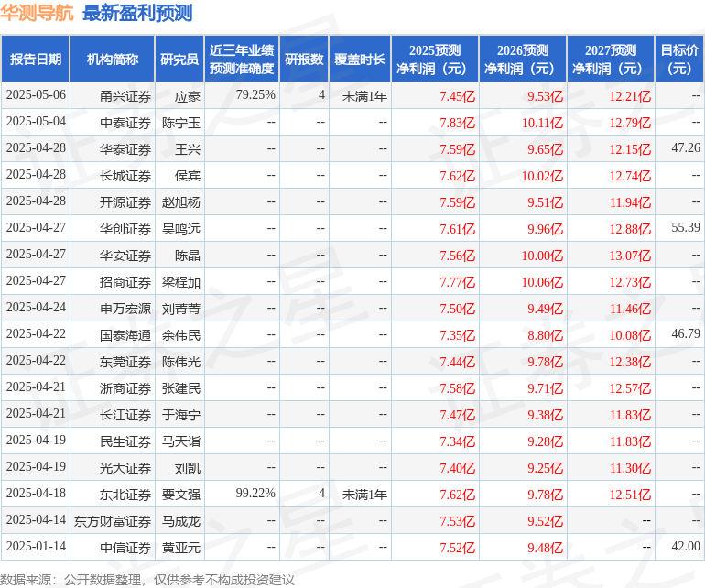
Task: Click the 7.45亿 profit value
Action: coord(457,96)
